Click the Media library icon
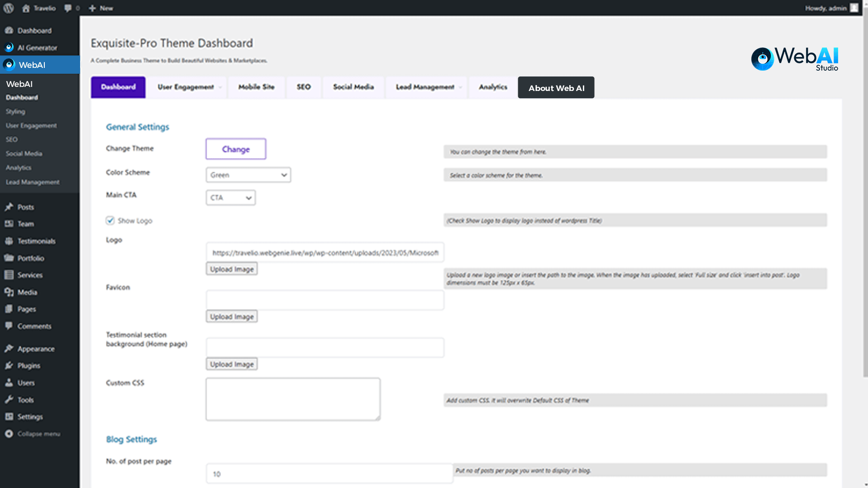 [9, 292]
